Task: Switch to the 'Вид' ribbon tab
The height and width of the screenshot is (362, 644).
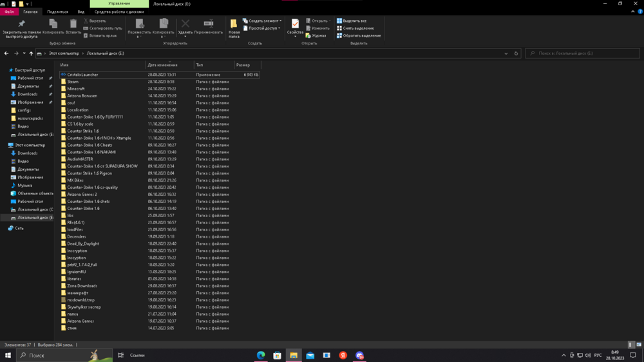Action: (81, 12)
